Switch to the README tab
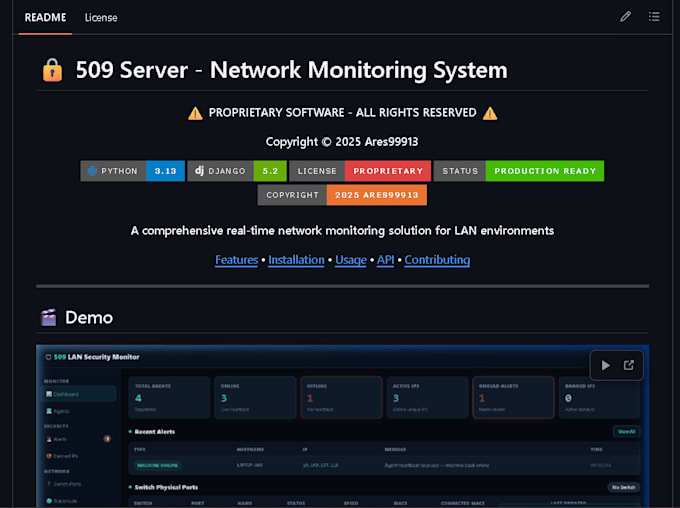The width and height of the screenshot is (680, 508). click(x=45, y=17)
